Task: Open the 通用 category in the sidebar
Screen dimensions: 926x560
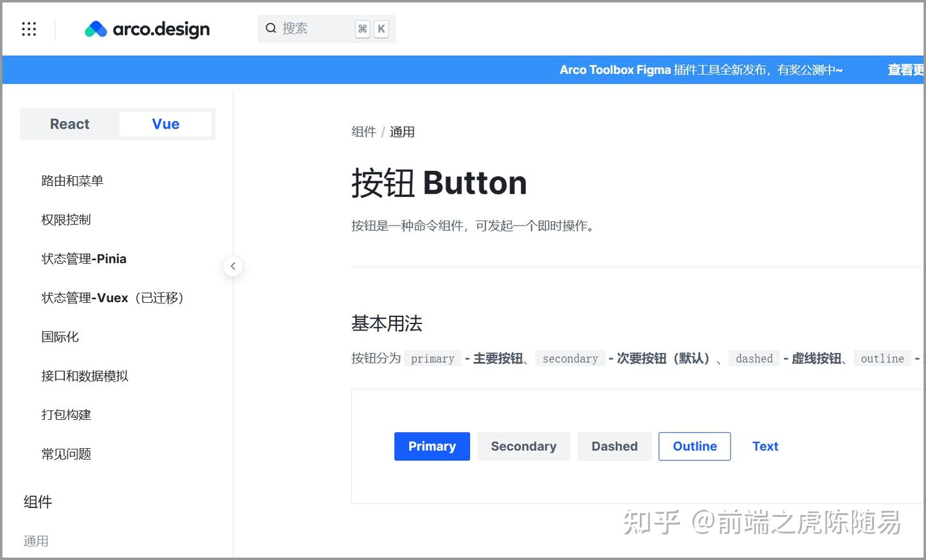Action: pyautogui.click(x=36, y=541)
